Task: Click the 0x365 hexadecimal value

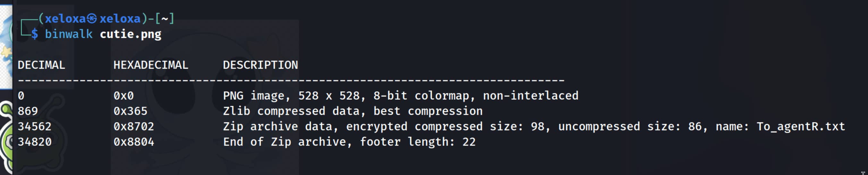Action: [x=130, y=111]
